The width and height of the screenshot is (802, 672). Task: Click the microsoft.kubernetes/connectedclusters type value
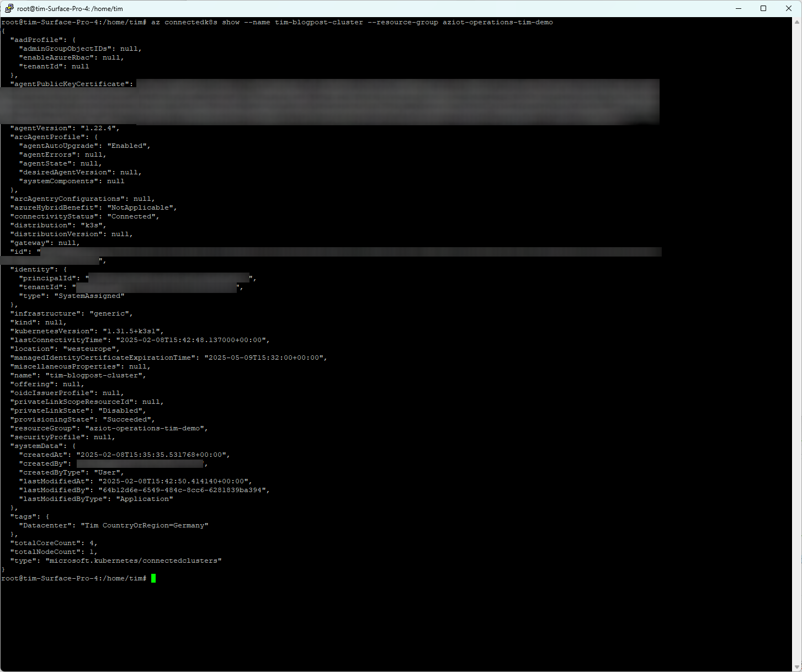click(134, 561)
